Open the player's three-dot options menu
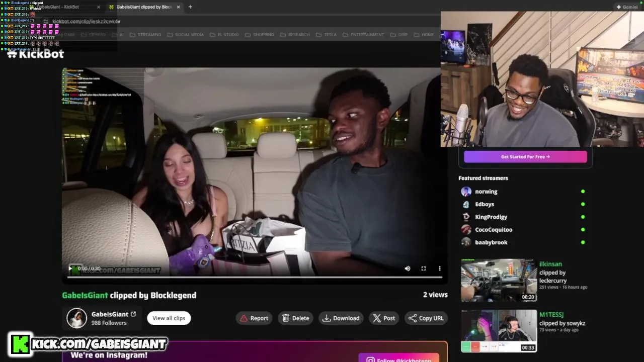 pos(439,268)
